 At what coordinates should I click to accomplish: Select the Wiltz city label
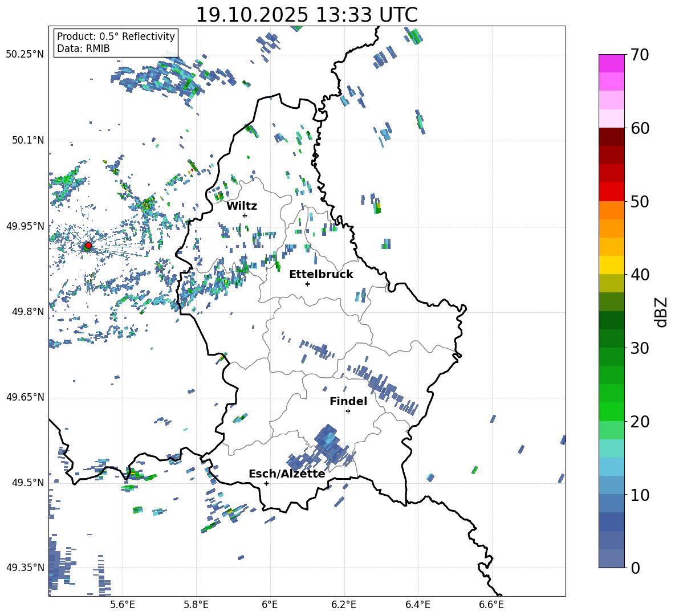[242, 206]
